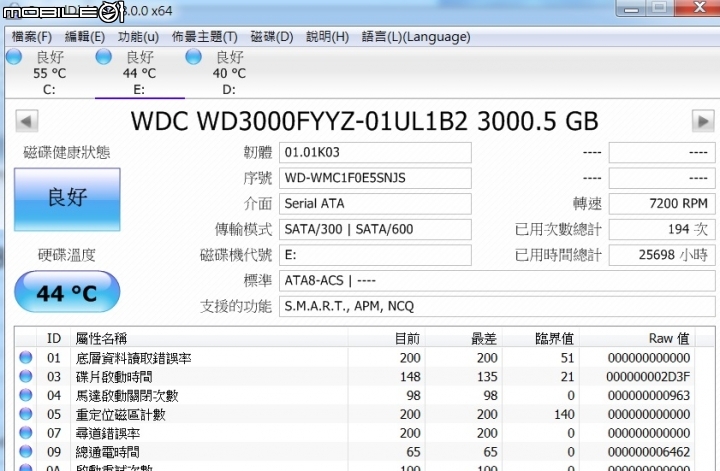Click status orb for attribute 09

[26, 451]
